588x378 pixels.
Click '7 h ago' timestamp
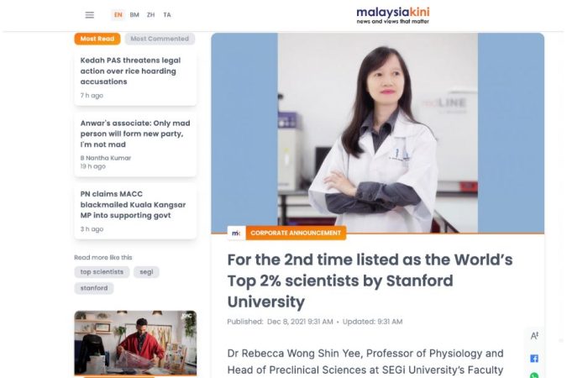(x=92, y=95)
